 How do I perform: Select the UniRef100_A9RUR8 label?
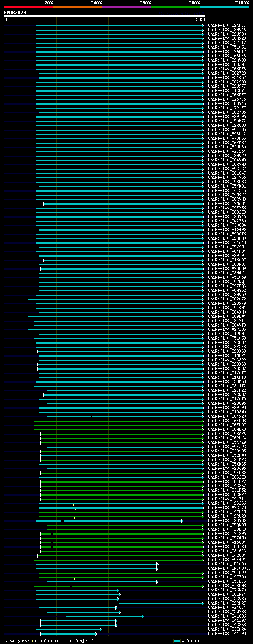click(227, 516)
